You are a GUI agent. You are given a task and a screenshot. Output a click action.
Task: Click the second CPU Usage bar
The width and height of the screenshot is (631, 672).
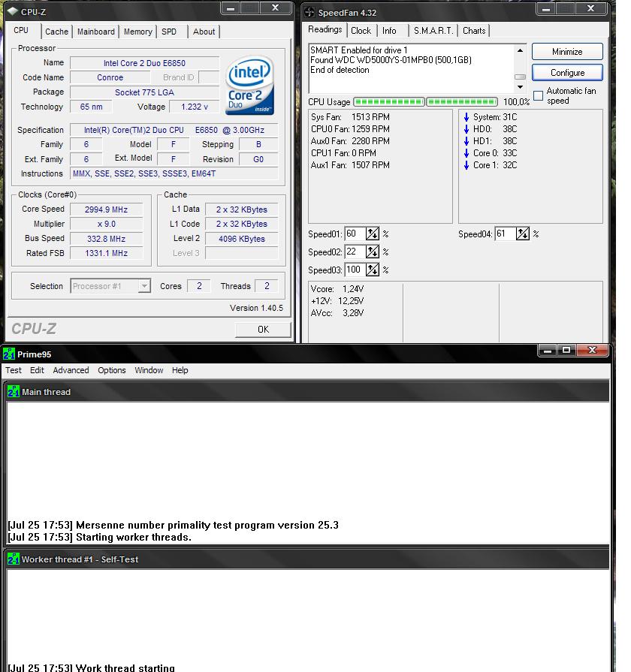[x=462, y=102]
